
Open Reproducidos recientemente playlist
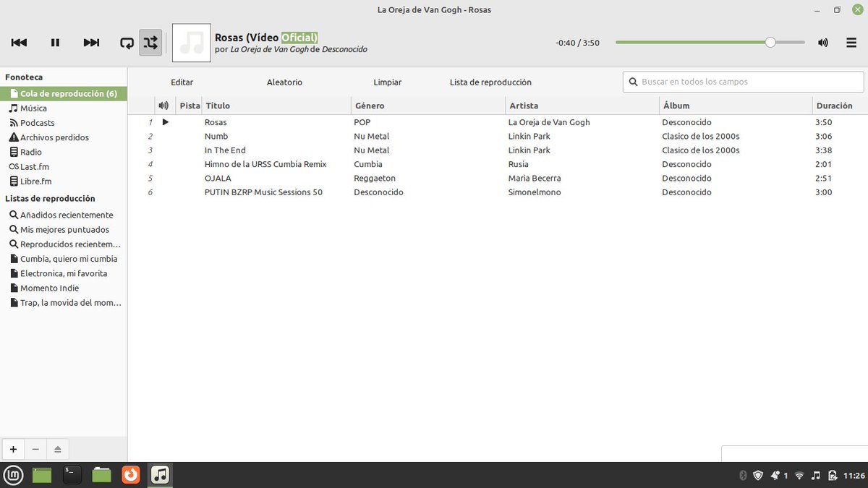click(x=64, y=244)
